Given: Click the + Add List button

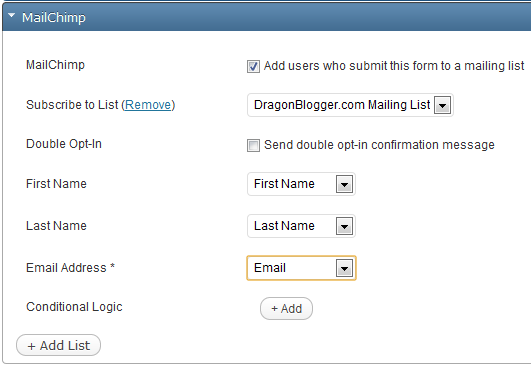Looking at the screenshot, I should tap(59, 345).
